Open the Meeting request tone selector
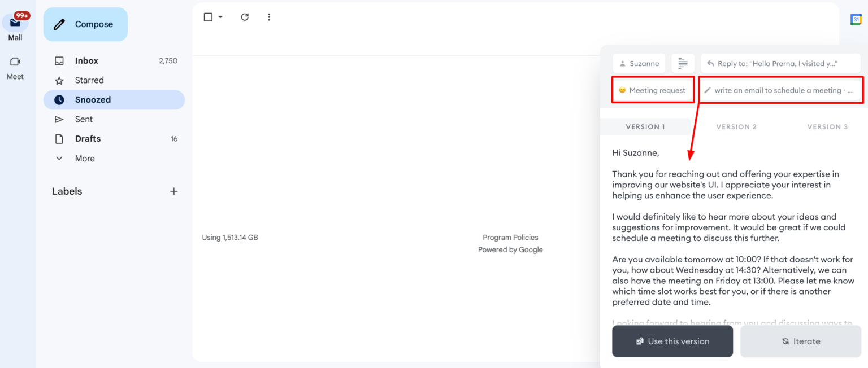 point(653,90)
